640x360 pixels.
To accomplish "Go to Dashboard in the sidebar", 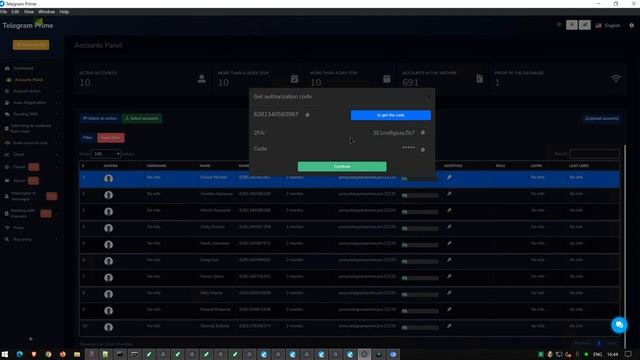I will [24, 68].
